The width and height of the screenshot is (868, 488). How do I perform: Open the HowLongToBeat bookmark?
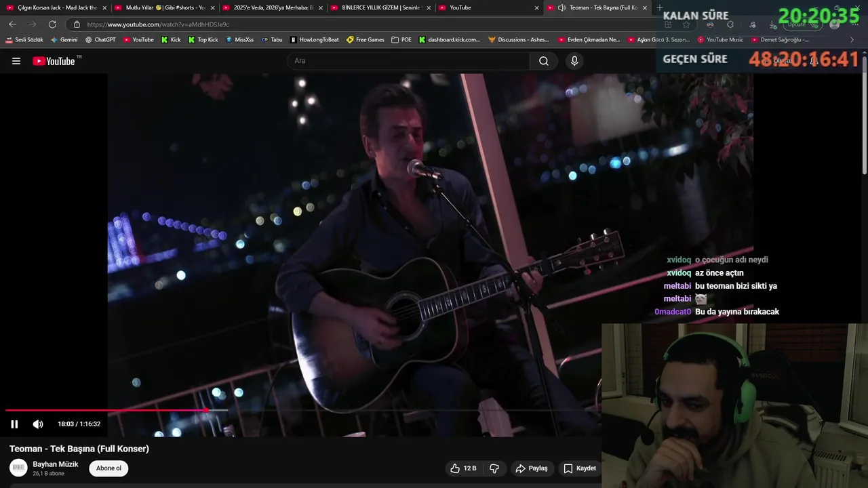(x=315, y=40)
